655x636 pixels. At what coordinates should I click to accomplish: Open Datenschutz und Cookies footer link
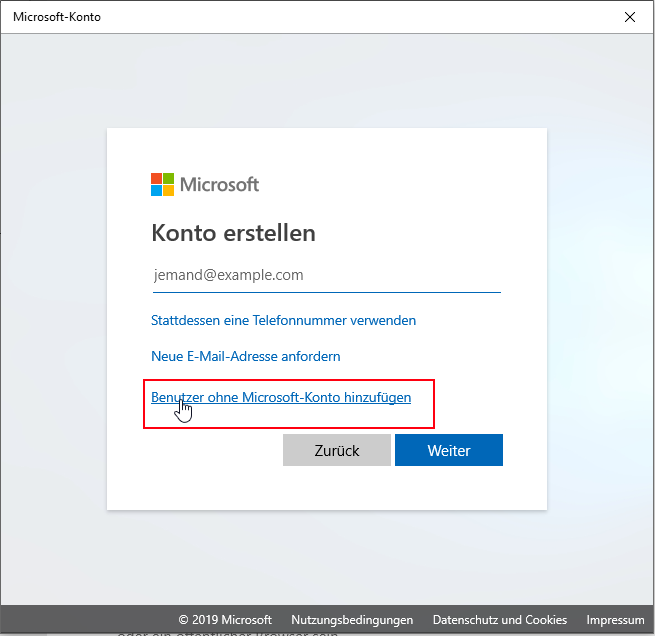pyautogui.click(x=499, y=620)
